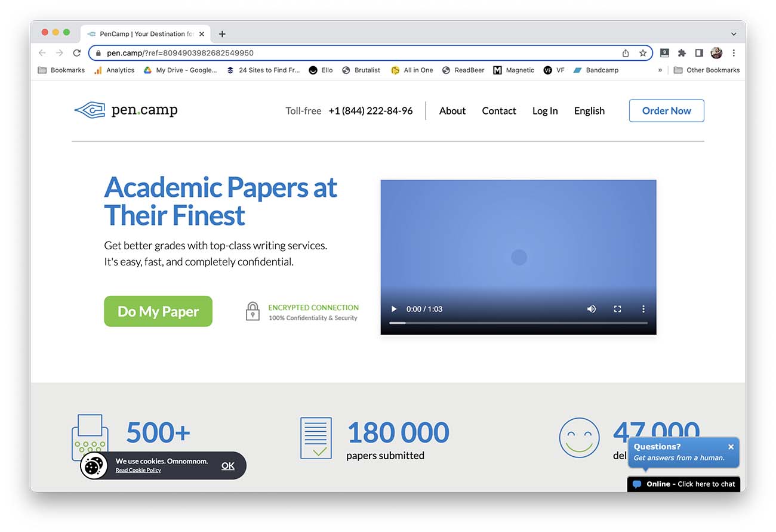Go forward with the browser forward arrow
The width and height of the screenshot is (776, 532).
click(59, 53)
